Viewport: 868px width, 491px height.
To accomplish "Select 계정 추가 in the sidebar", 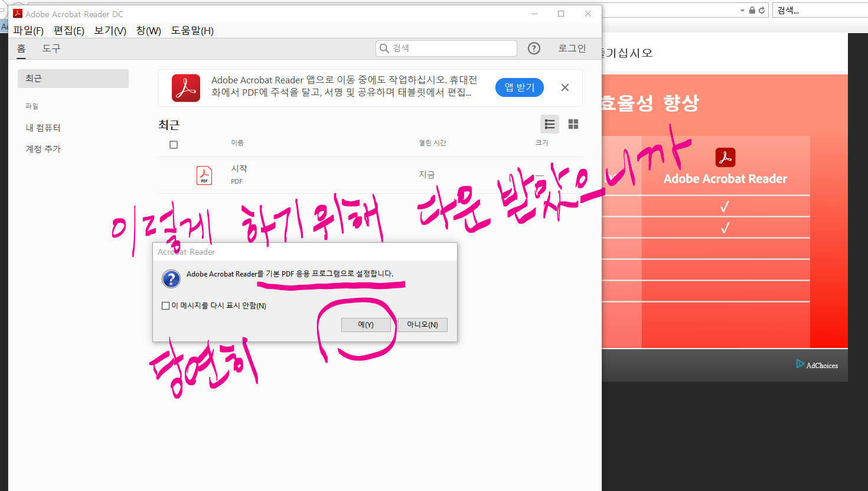I will pyautogui.click(x=43, y=149).
